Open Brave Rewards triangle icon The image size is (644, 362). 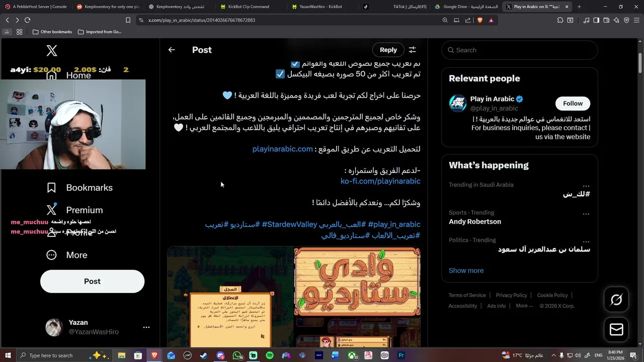[491, 20]
